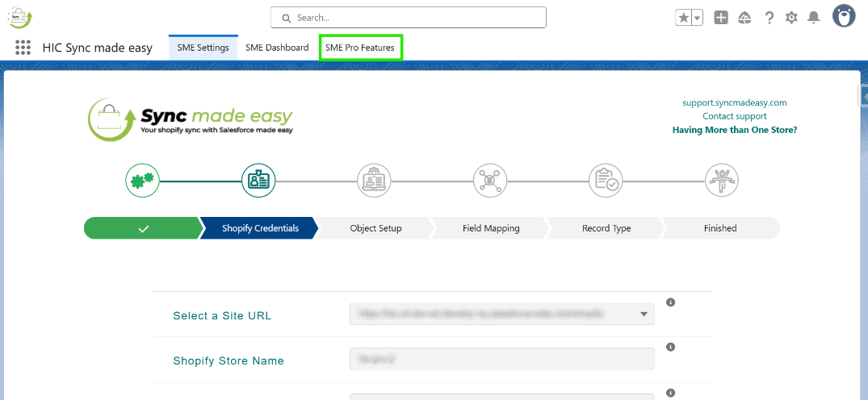This screenshot has height=400, width=868.
Task: Go to the Finished stage
Action: (x=720, y=228)
